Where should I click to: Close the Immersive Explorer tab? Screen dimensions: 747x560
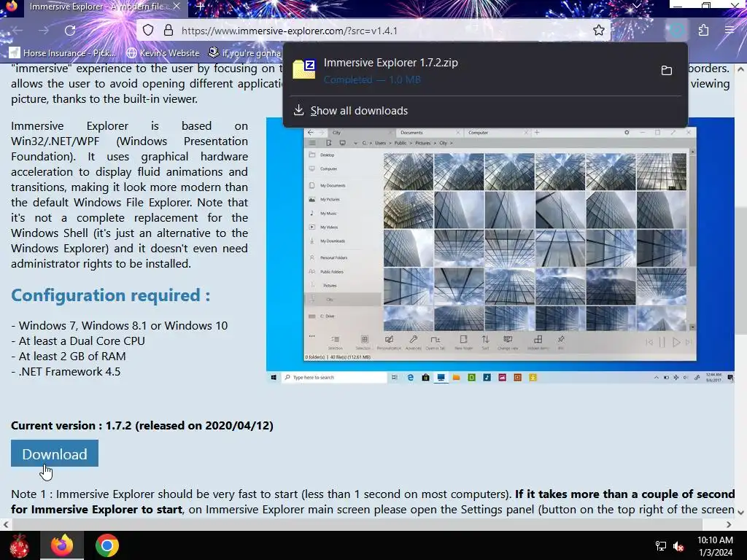click(177, 7)
